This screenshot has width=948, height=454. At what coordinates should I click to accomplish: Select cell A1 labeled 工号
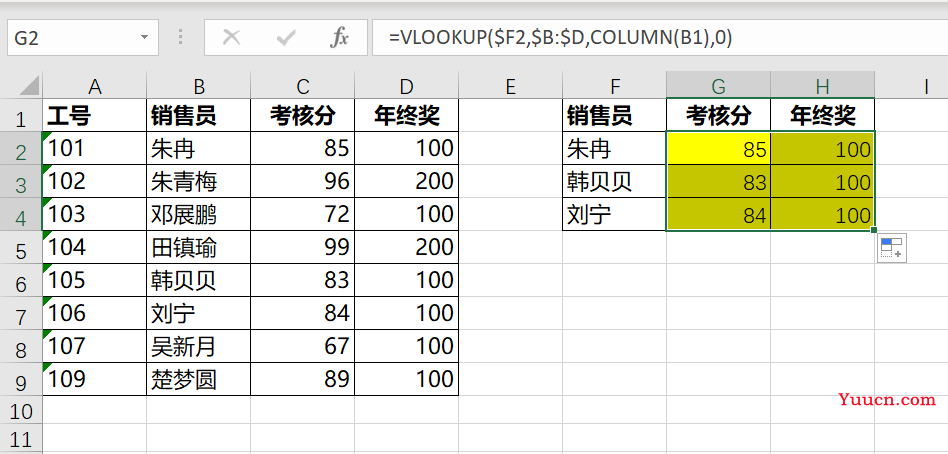94,115
